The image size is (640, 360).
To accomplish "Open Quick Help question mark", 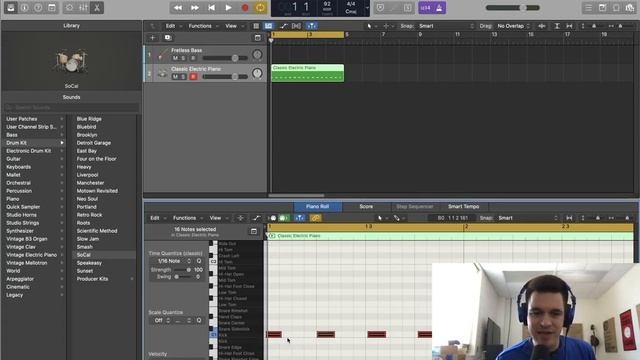I will (38, 8).
